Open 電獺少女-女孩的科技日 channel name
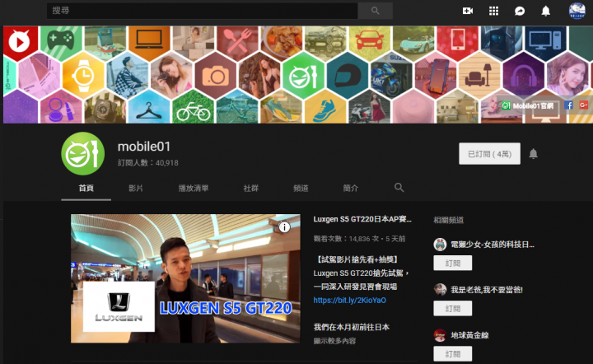Screen dimensions: 593x364 493,245
